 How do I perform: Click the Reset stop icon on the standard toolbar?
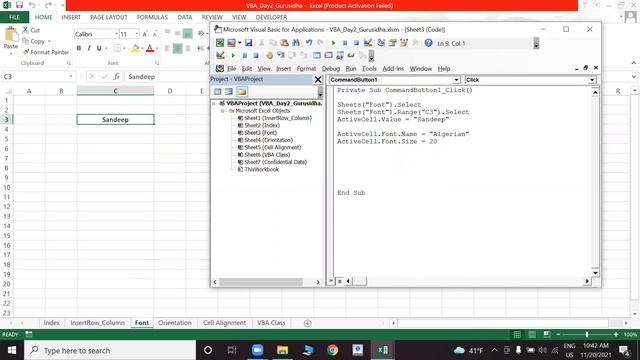(356, 43)
